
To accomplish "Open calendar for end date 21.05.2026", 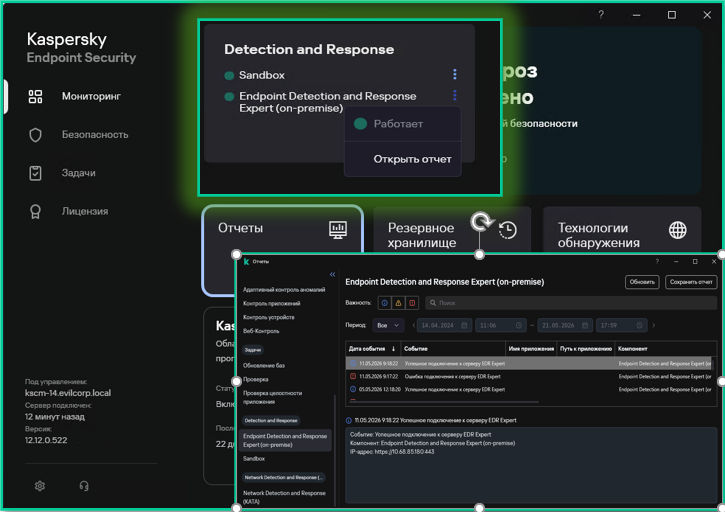I will (585, 326).
